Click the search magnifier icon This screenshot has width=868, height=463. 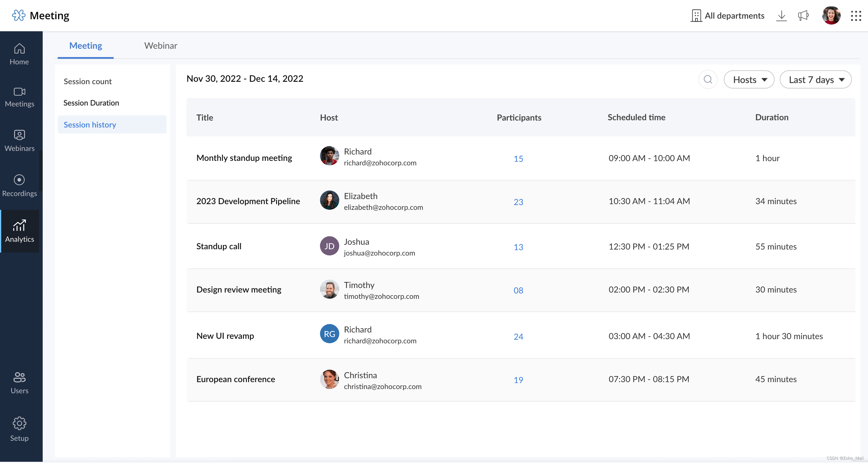[708, 79]
